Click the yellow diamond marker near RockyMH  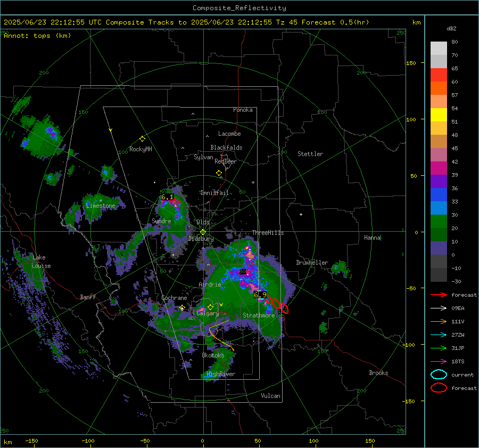coord(142,139)
